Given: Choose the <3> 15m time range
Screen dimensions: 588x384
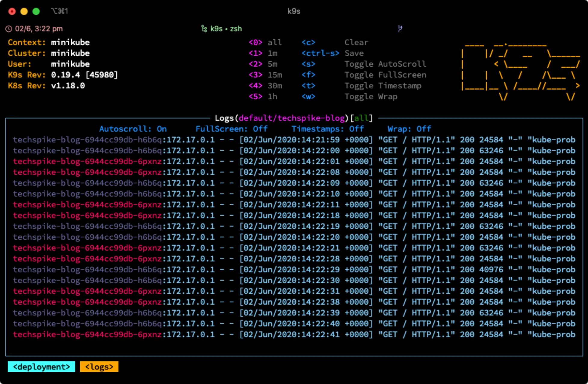Looking at the screenshot, I should tap(265, 75).
